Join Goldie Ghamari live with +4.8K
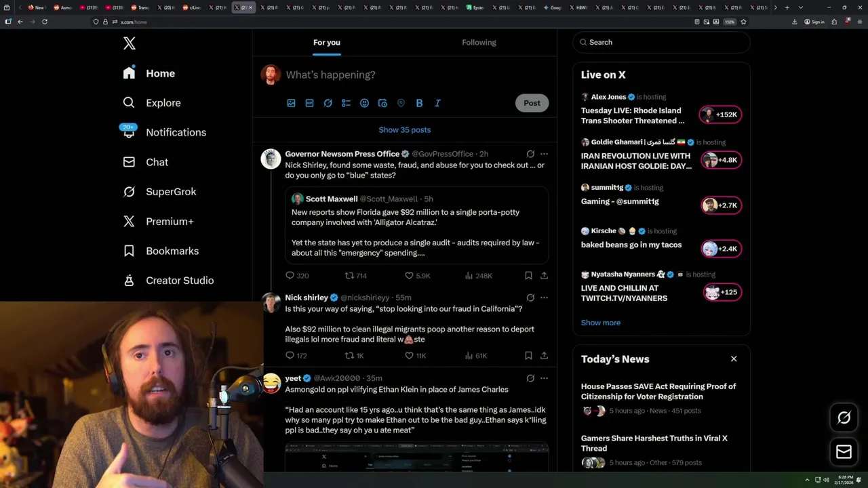Screen dimensions: 868x488 pos(721,160)
